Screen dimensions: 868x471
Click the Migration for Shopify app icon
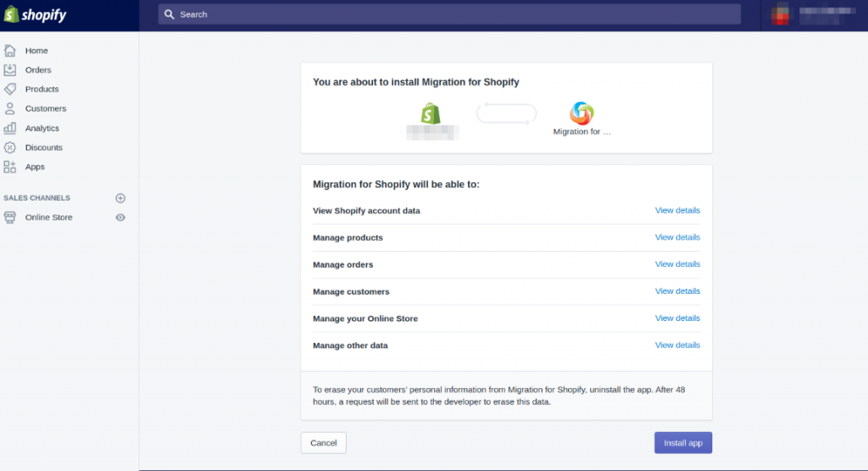click(x=581, y=113)
